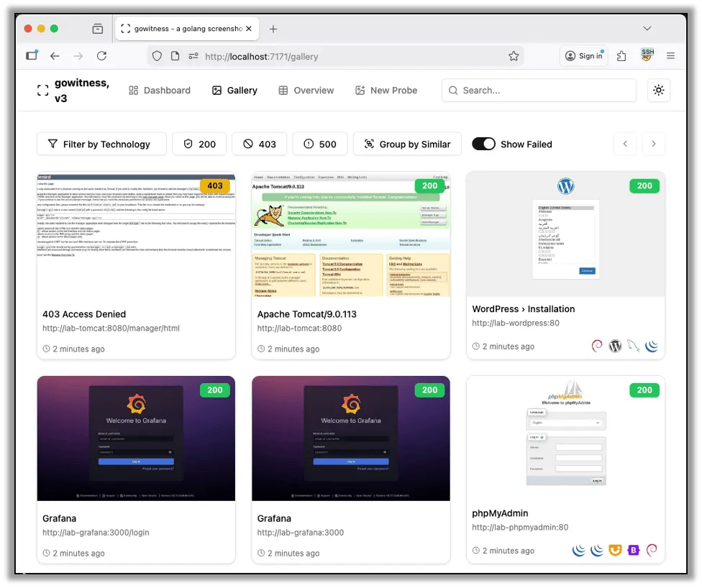Open the browser extensions puzzle icon
Screen dimensions: 702x588
click(621, 56)
